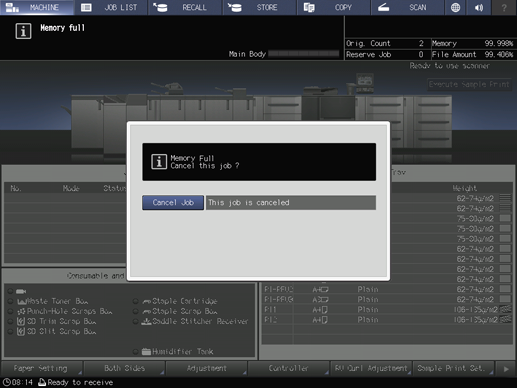Switch to the COPY tab
Viewport: 517px width, 388px height.
[x=334, y=7]
